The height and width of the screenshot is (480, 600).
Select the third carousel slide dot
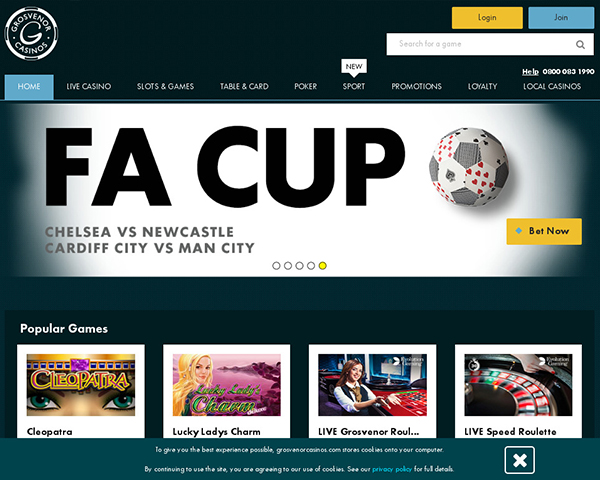click(299, 266)
